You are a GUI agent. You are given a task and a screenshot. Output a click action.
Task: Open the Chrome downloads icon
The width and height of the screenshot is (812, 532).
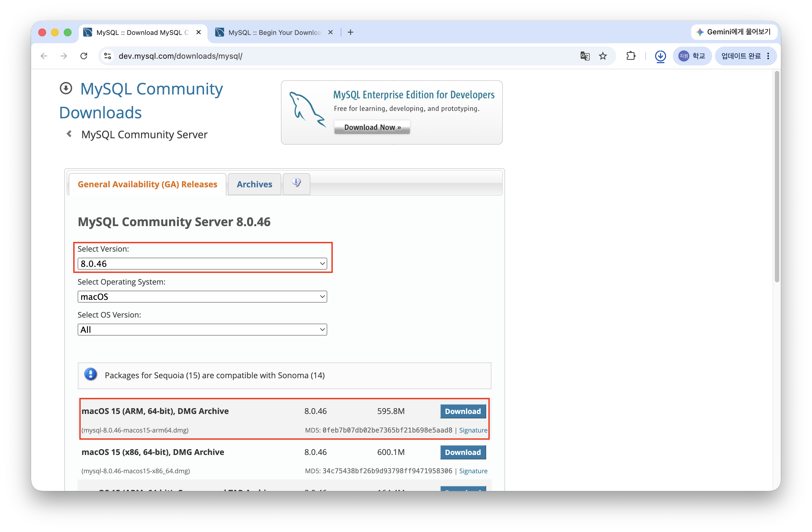(660, 56)
